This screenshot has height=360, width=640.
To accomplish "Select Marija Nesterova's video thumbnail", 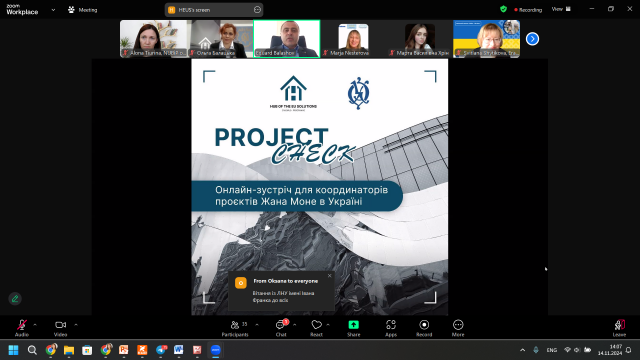I will click(x=353, y=39).
